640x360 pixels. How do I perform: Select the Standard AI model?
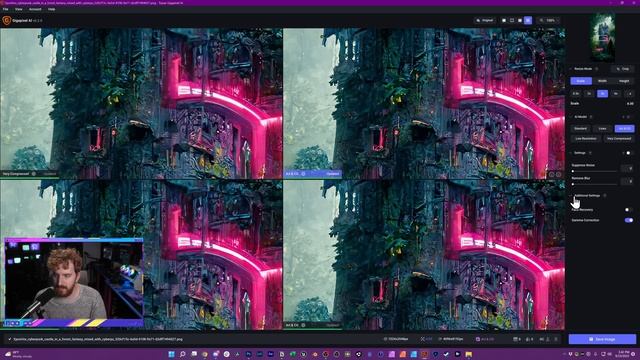[x=581, y=129]
